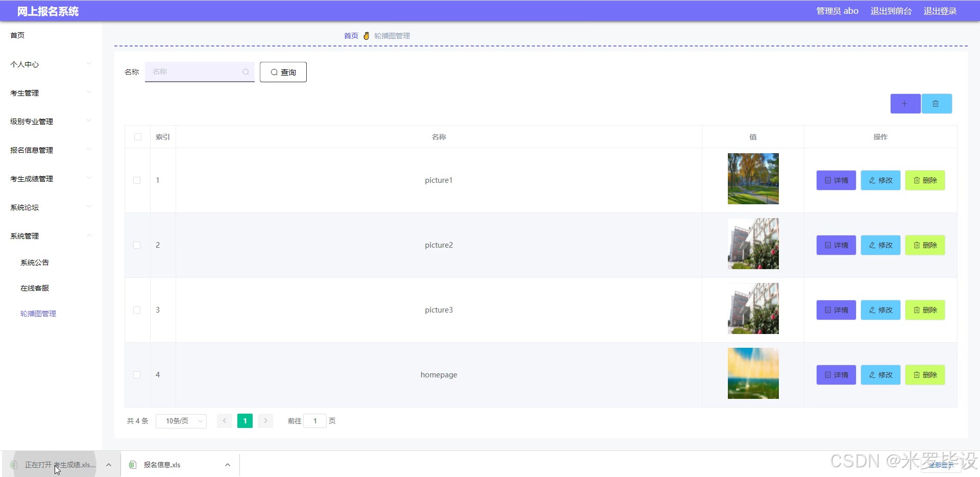Open the chevron menu for the 考生成绩.xls download
The image size is (980, 477).
109,465
